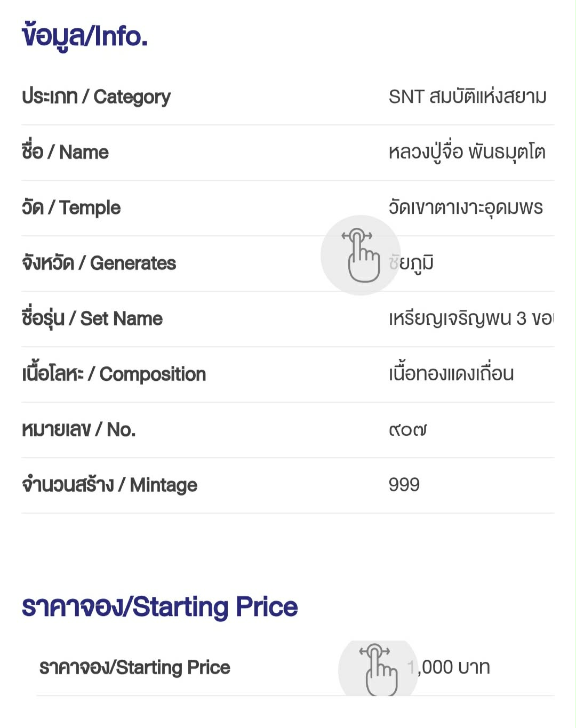Select the name value หลวงปู่จื่อ พันธมุตโต
The image size is (576, 728).
tap(467, 153)
